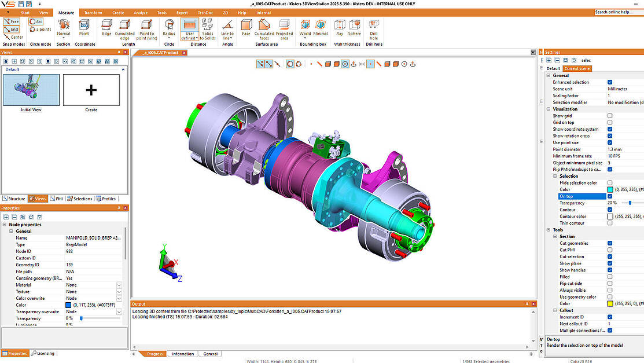Collapse the Visualization settings group
Viewport: 644px width, 363px height.
point(549,109)
